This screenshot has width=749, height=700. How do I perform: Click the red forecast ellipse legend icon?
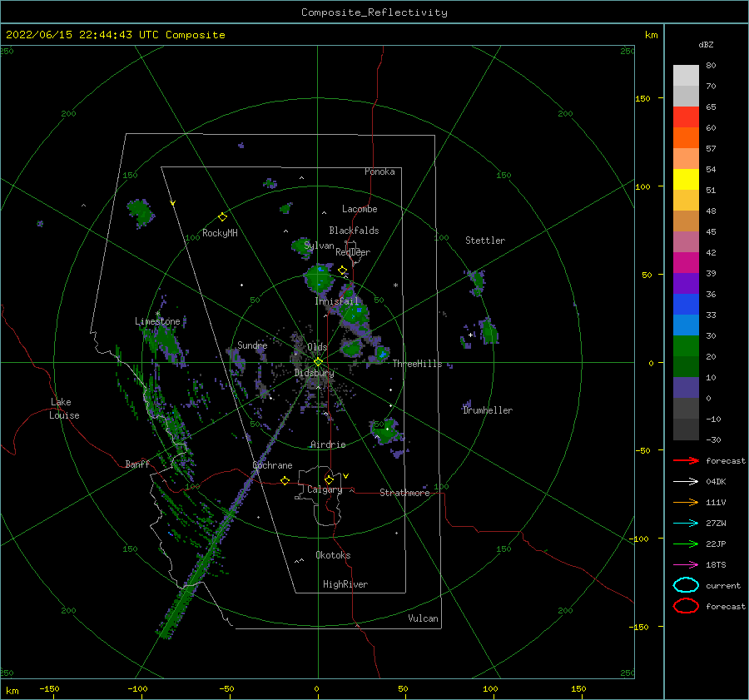[x=686, y=606]
